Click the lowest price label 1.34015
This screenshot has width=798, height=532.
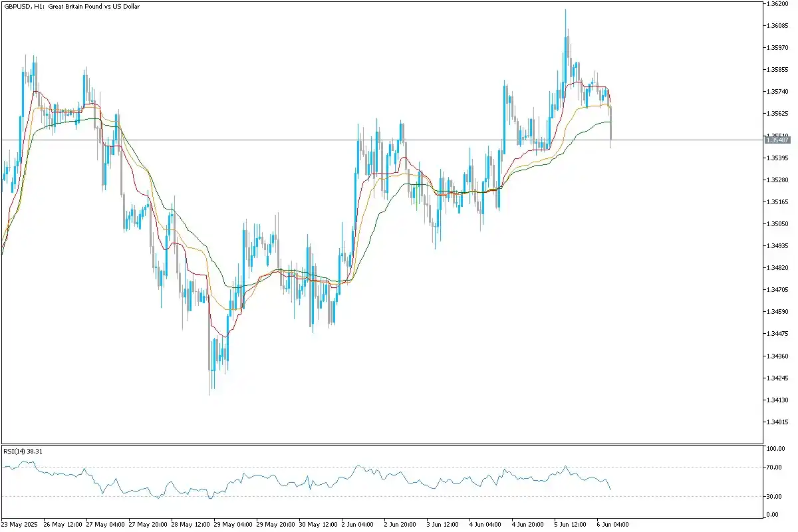tap(777, 422)
